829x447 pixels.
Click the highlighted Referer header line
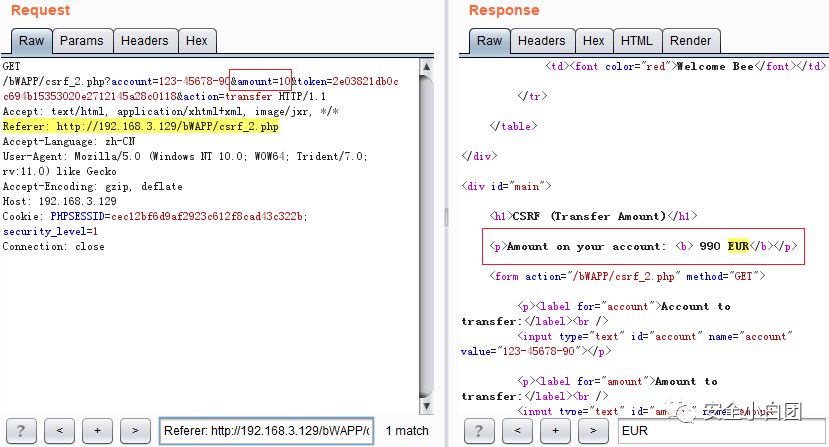point(141,126)
